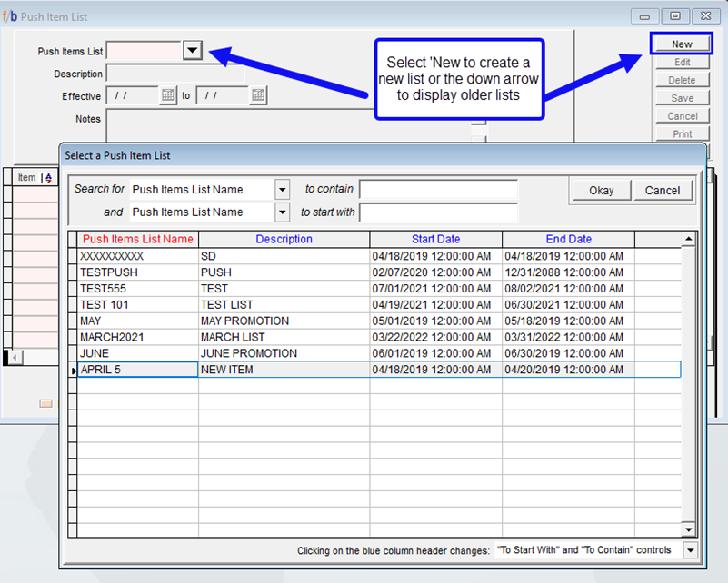Select the MARCH2021 list row
Image resolution: width=728 pixels, height=583 pixels.
click(136, 338)
